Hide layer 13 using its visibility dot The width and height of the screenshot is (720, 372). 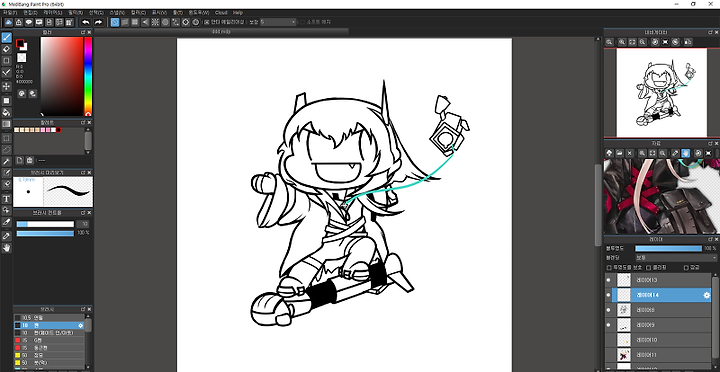coord(608,280)
